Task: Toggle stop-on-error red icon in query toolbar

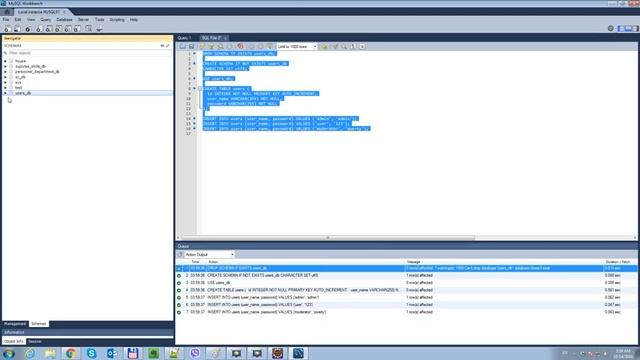Action: pos(240,47)
